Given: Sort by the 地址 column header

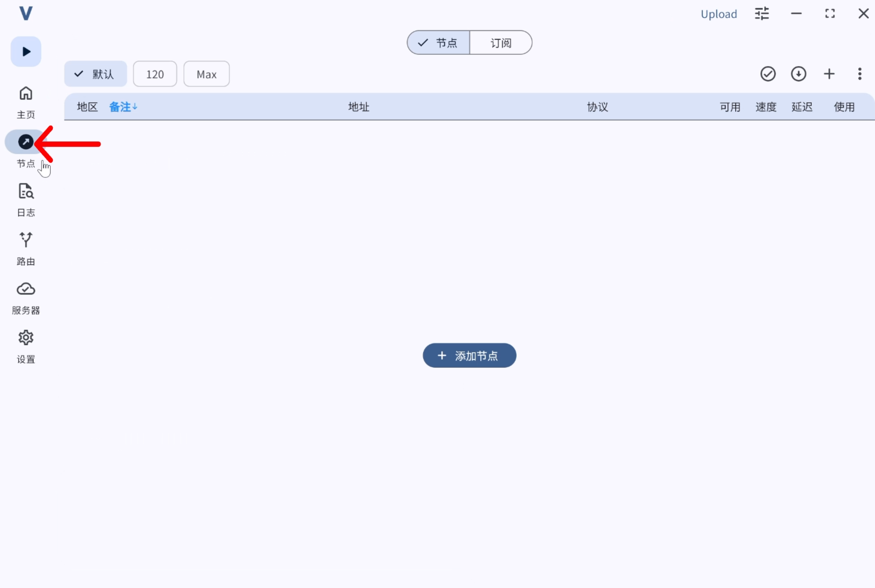Looking at the screenshot, I should tap(359, 107).
